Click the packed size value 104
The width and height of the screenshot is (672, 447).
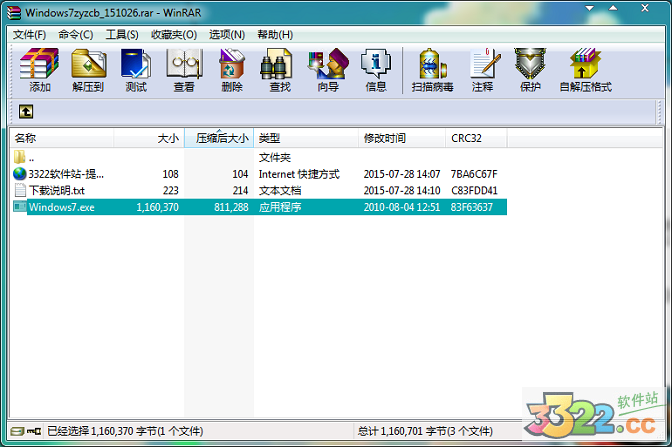(240, 174)
